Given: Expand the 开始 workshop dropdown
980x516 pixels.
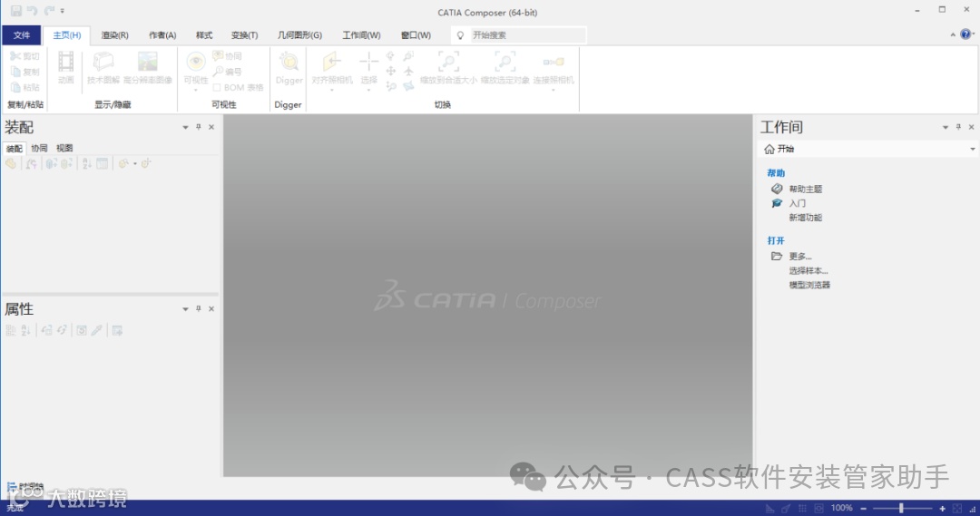Looking at the screenshot, I should pyautogui.click(x=972, y=150).
